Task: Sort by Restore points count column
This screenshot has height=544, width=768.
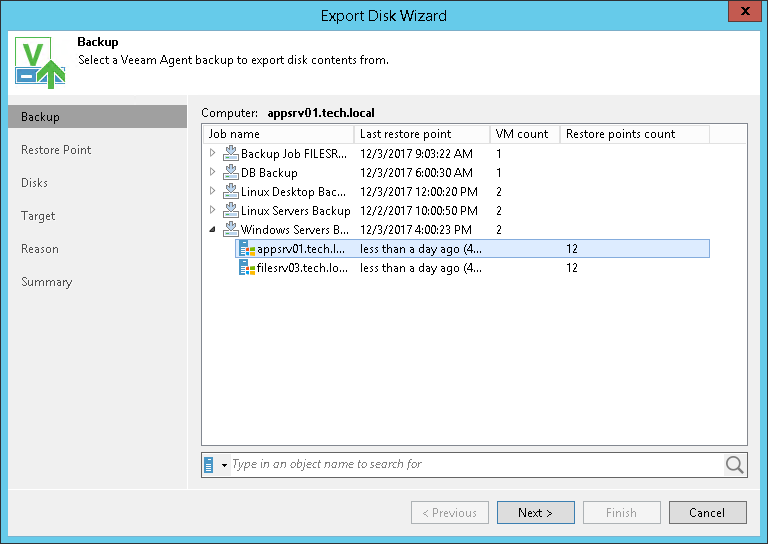Action: [635, 134]
